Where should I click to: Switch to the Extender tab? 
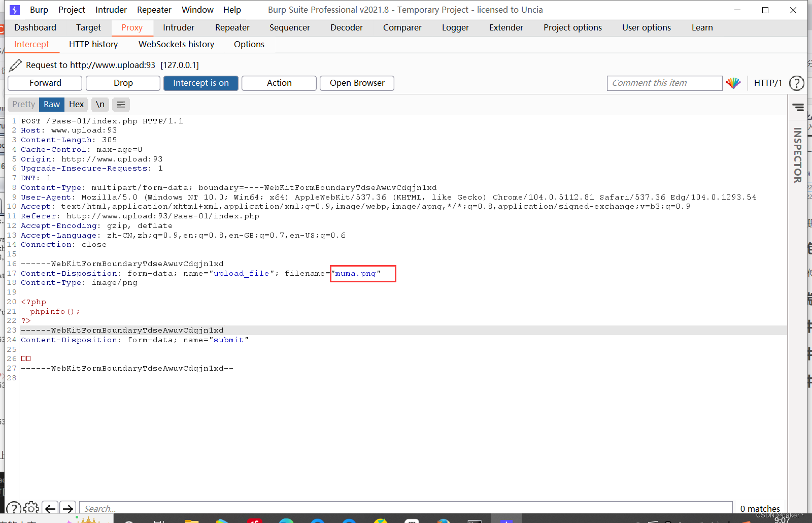click(x=506, y=28)
